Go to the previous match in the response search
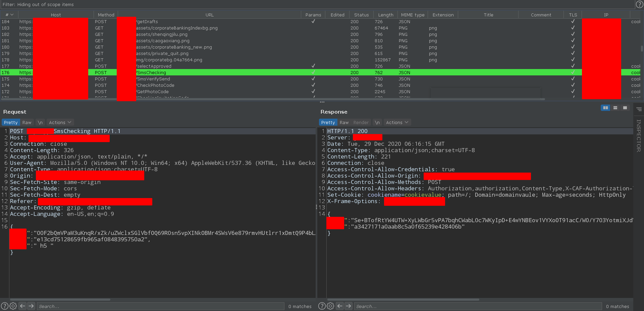 [340, 306]
